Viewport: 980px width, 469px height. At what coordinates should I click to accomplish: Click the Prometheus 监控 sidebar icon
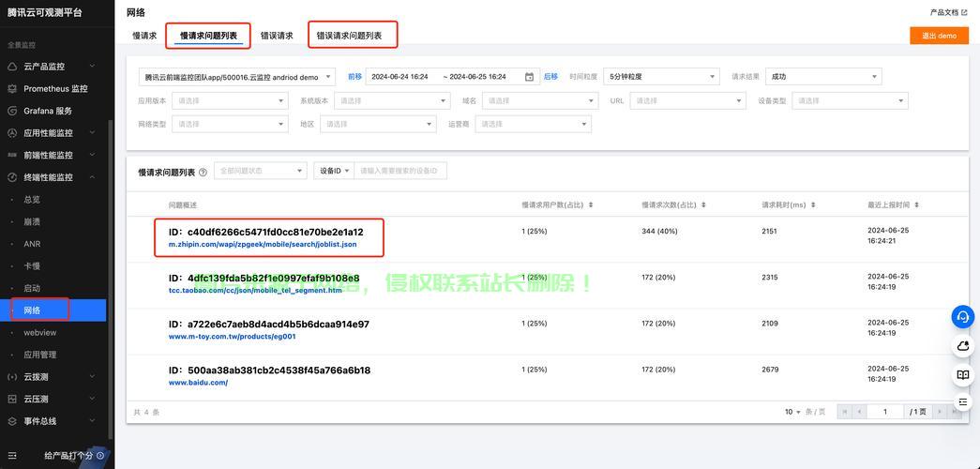point(12,89)
